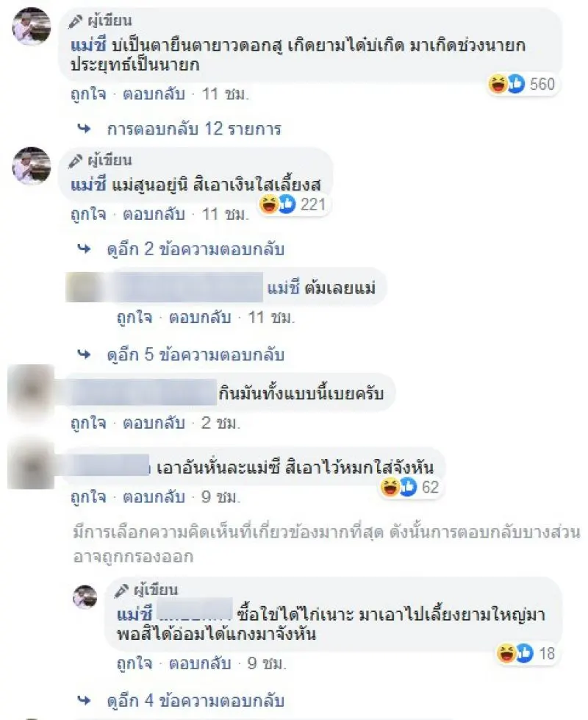Click the แม่ชี mention link in the first comment
Viewport: 588px width, 720px height.
pyautogui.click(x=89, y=45)
